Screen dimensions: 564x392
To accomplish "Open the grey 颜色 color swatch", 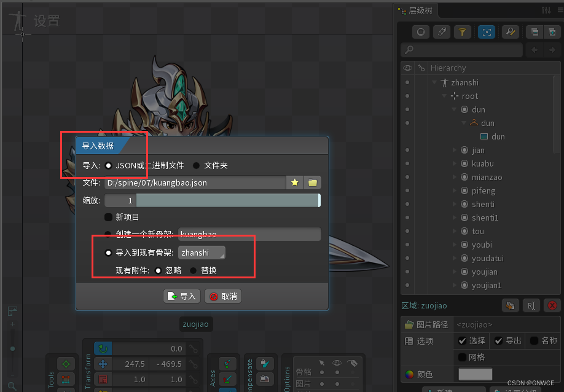I will tap(475, 374).
